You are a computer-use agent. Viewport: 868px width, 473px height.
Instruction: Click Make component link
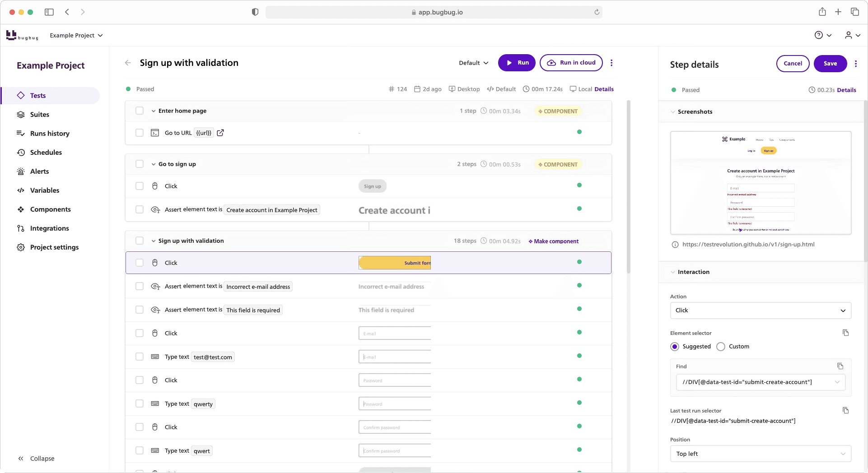coord(553,241)
